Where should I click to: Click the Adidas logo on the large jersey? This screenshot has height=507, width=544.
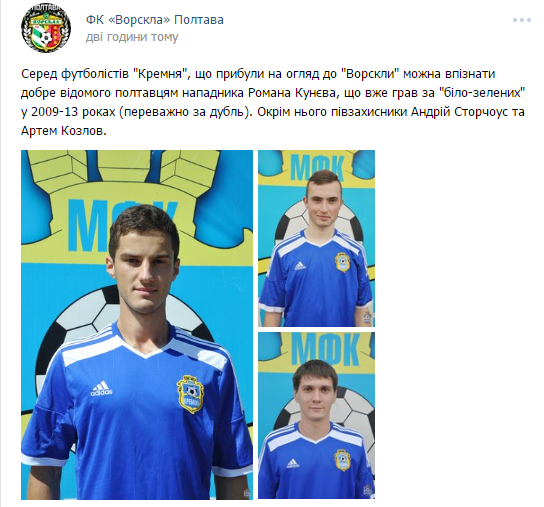(x=101, y=389)
